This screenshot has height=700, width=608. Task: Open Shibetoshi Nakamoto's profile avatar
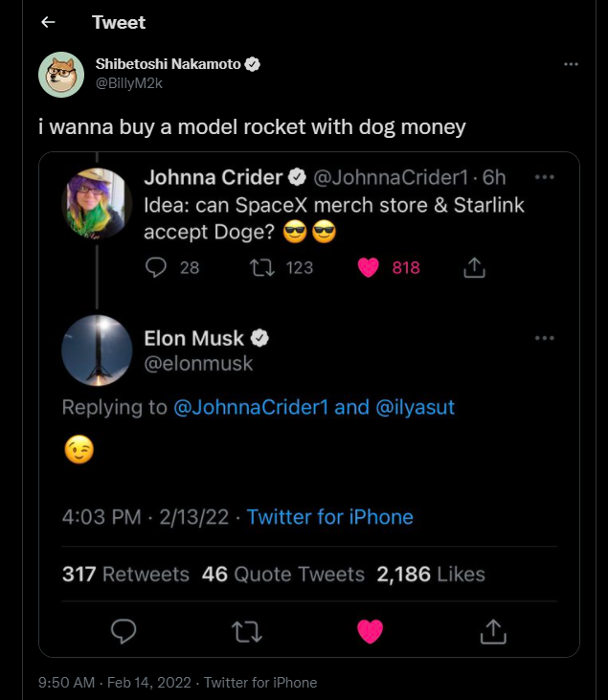pos(61,74)
